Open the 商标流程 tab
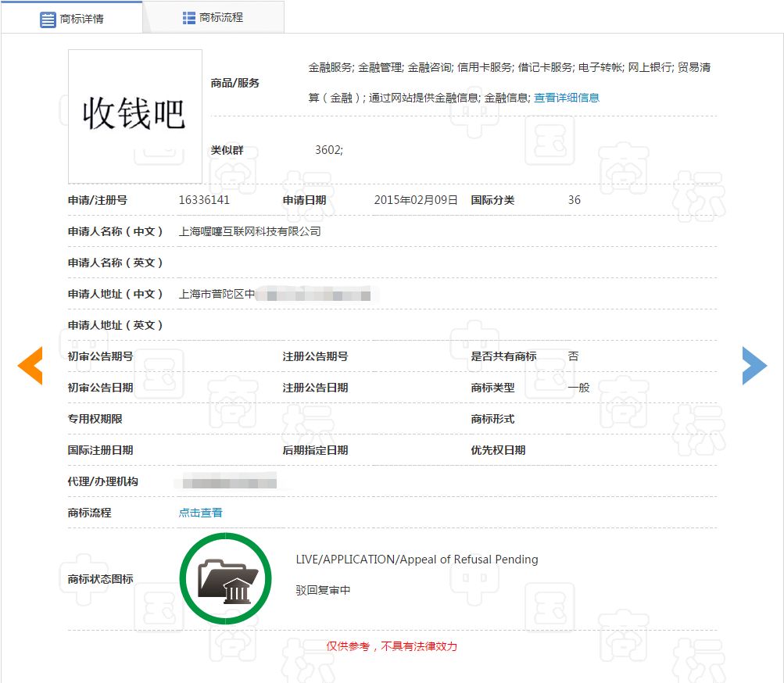 click(x=213, y=18)
